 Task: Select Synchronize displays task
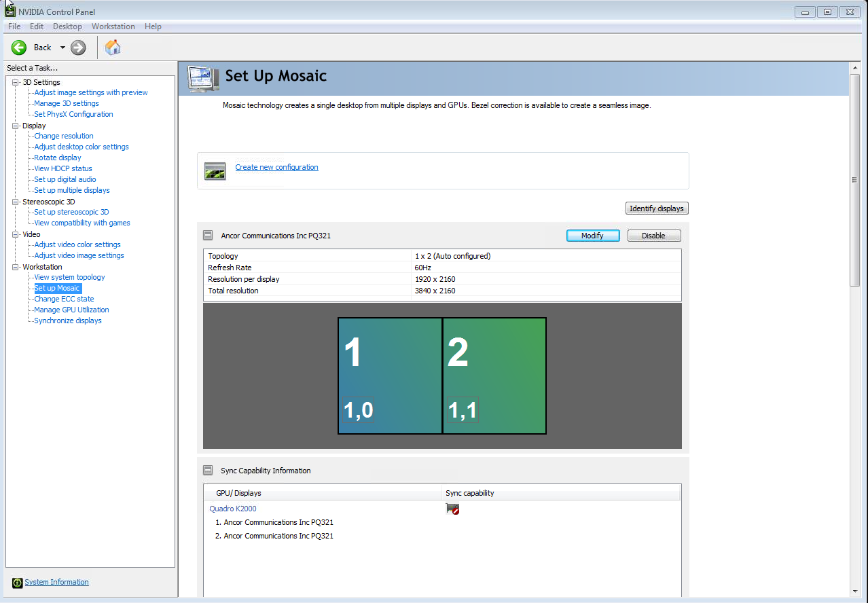68,321
